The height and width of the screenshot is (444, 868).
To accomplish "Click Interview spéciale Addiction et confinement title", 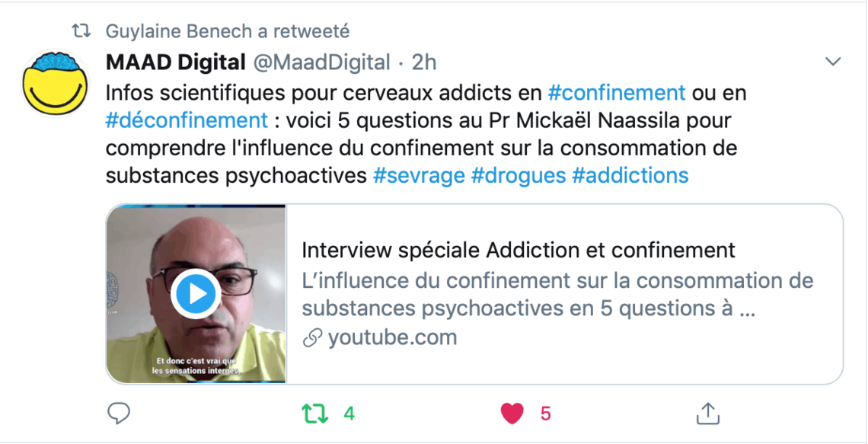I will (519, 251).
